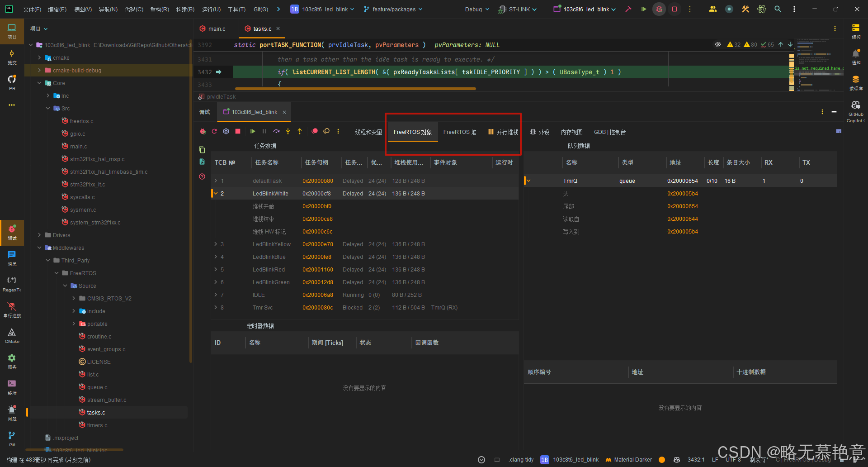Image resolution: width=868 pixels, height=467 pixels.
Task: Expand the Drivers folder
Action: click(x=39, y=235)
